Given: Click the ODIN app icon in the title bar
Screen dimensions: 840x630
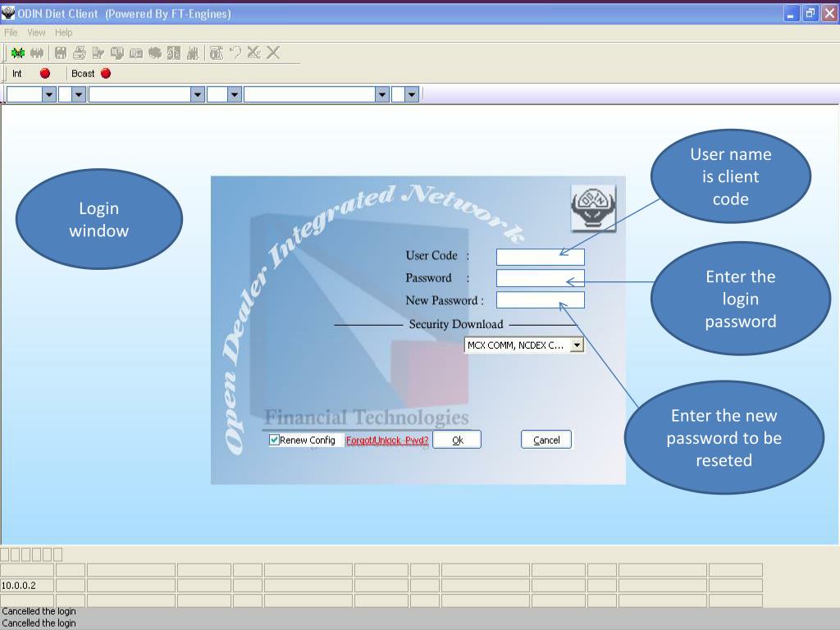Looking at the screenshot, I should 8,13.
